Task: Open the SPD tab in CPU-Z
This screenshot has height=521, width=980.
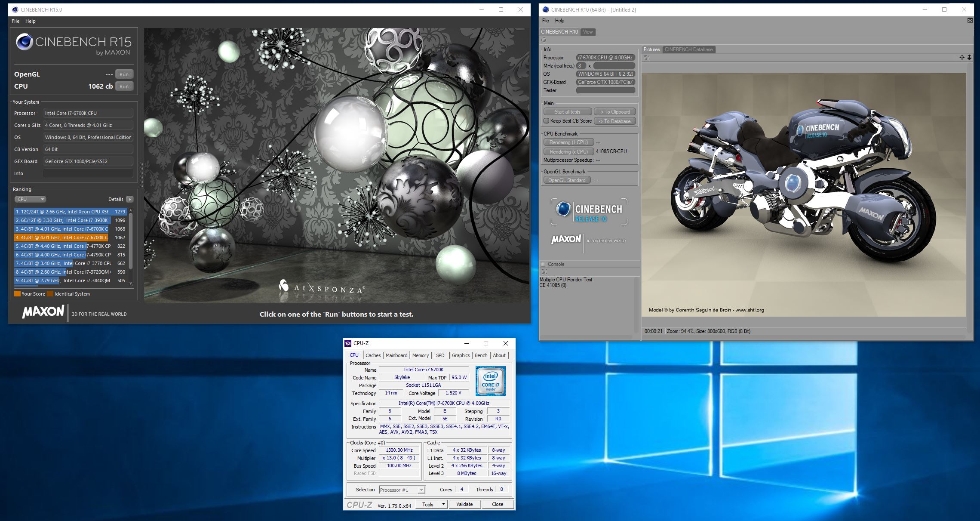Action: (x=440, y=355)
